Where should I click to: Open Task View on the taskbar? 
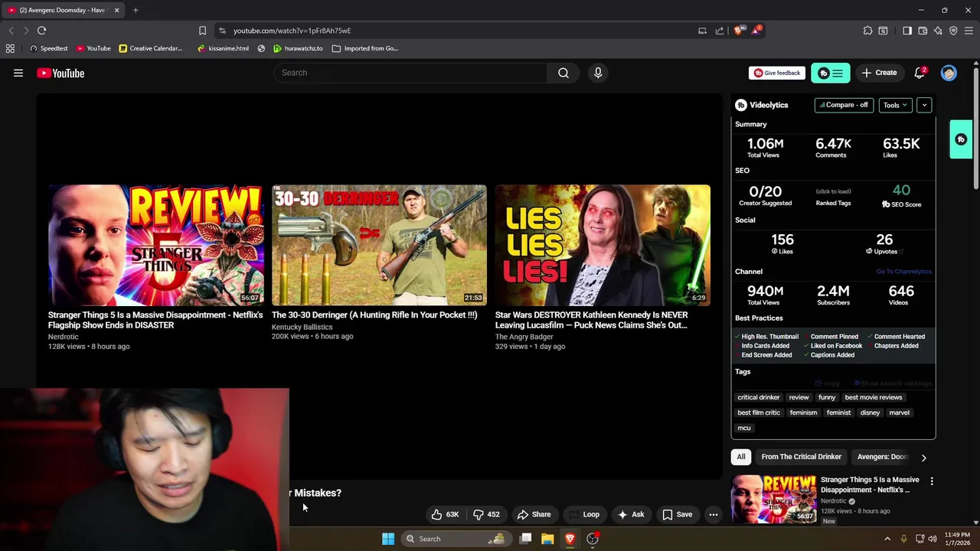click(x=525, y=539)
